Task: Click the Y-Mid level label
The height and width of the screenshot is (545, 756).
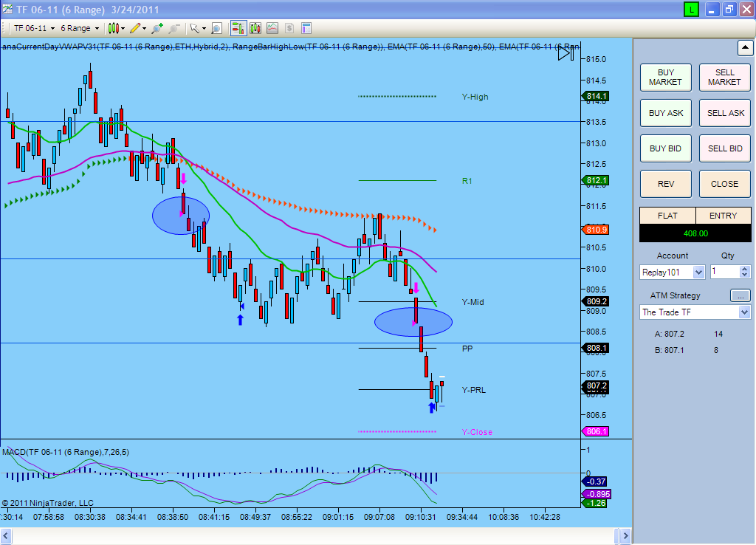Action: (472, 302)
